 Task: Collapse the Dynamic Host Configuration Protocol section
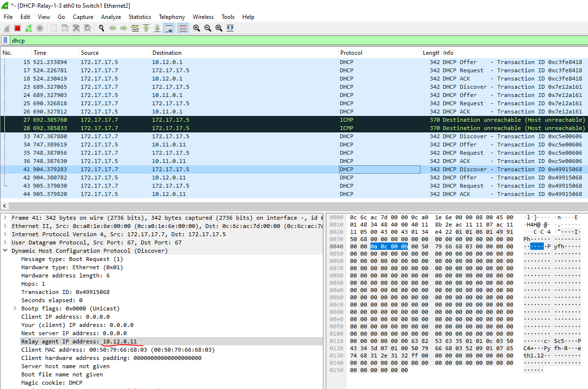5,251
